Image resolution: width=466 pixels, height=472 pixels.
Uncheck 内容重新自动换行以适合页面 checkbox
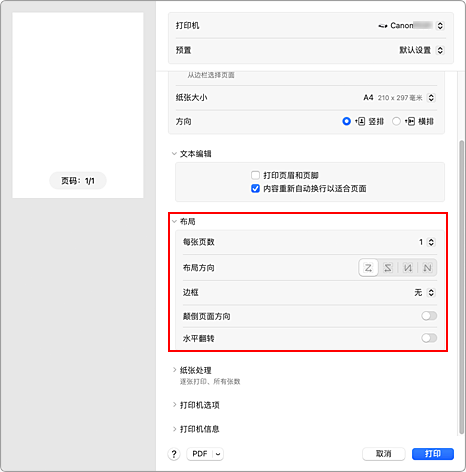pos(255,189)
